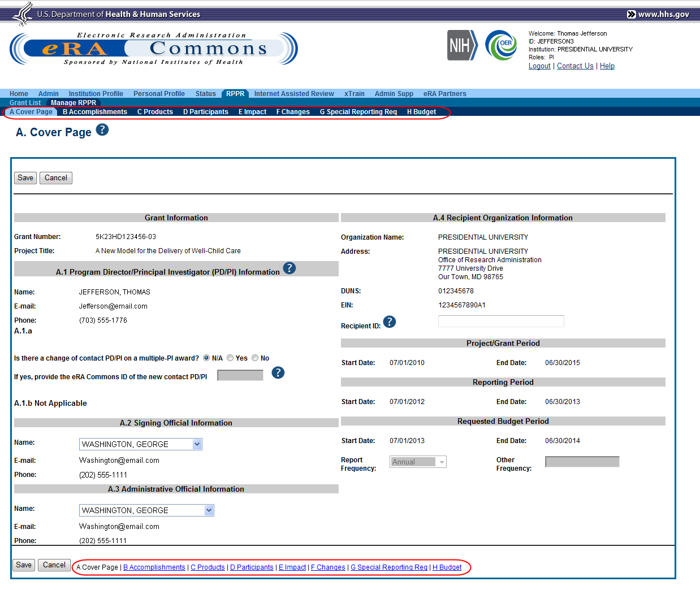700x590 pixels.
Task: Switch to G Special Reporting Req top tab
Action: (x=358, y=112)
